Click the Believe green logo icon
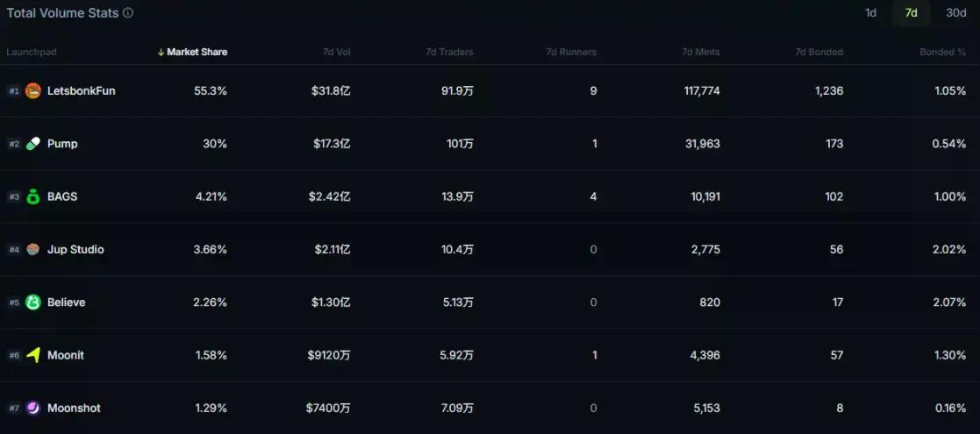 tap(33, 302)
